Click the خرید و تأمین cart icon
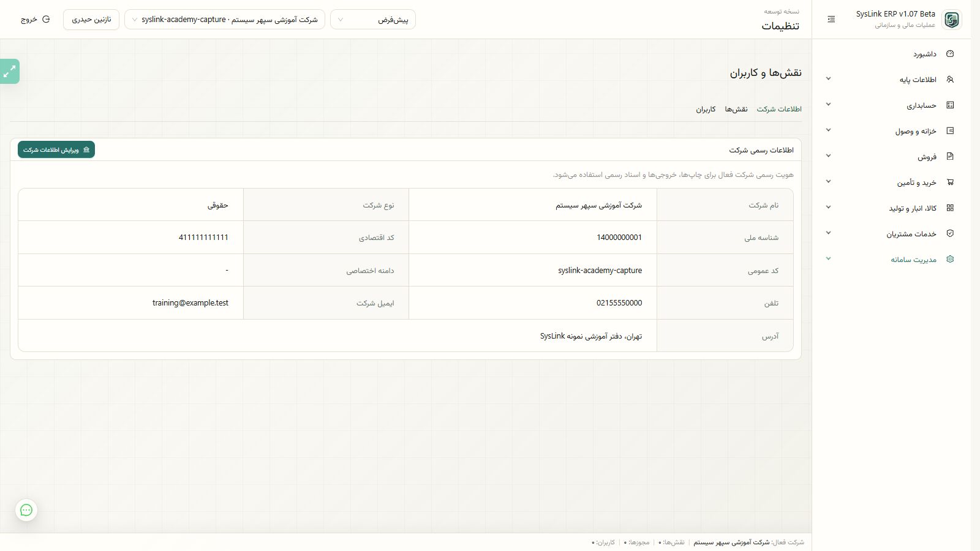The height and width of the screenshot is (551, 980). (950, 182)
